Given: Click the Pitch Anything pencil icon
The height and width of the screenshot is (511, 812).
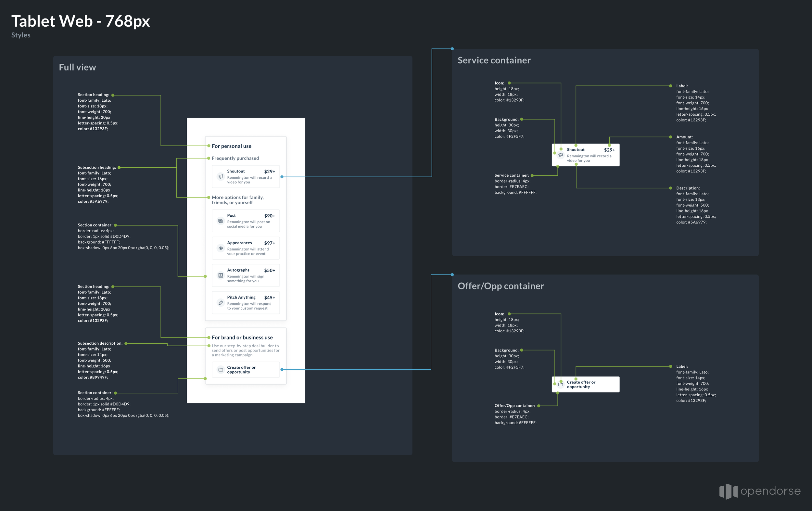Looking at the screenshot, I should tap(221, 303).
